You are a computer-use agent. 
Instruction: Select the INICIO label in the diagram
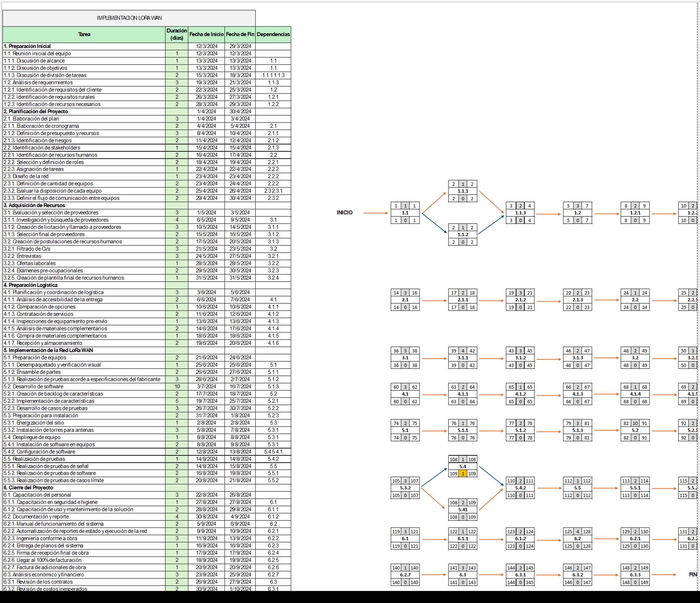click(344, 213)
